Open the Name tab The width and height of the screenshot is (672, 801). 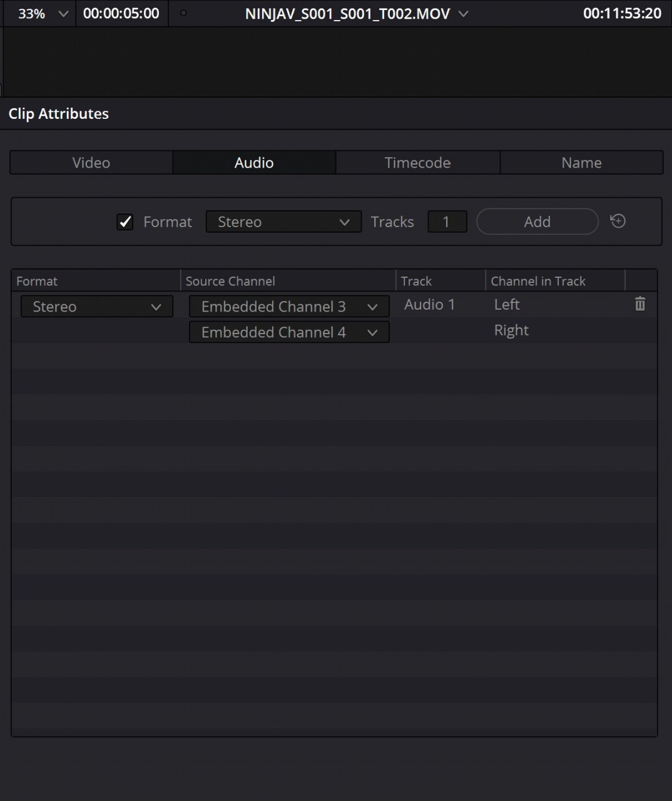coord(581,163)
